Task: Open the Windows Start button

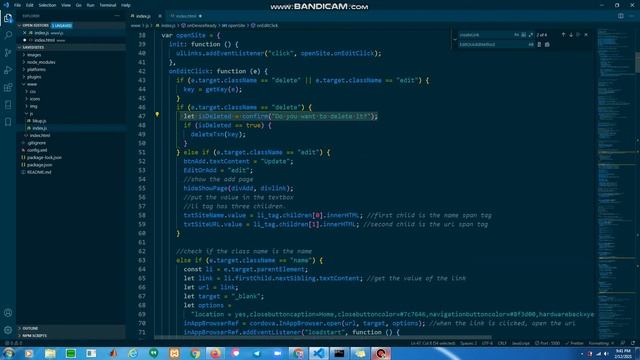Action: 8,353
